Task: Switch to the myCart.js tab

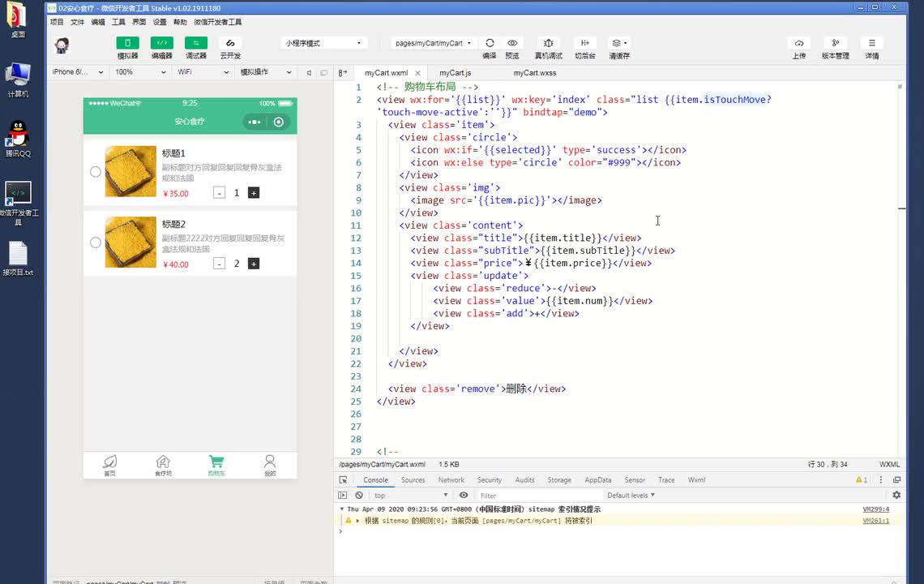Action: click(x=456, y=73)
